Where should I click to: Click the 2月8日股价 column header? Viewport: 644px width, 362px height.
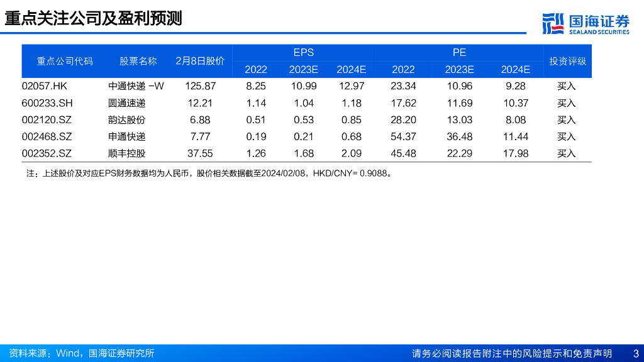pos(200,61)
